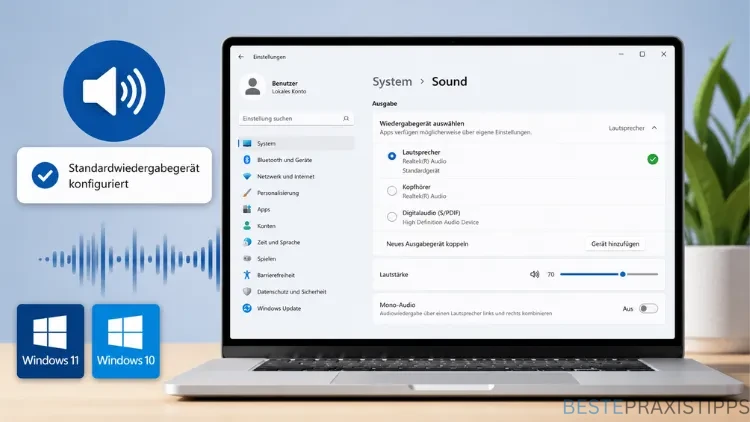The width and height of the screenshot is (750, 422).
Task: Open the Apps settings entry
Action: (264, 209)
